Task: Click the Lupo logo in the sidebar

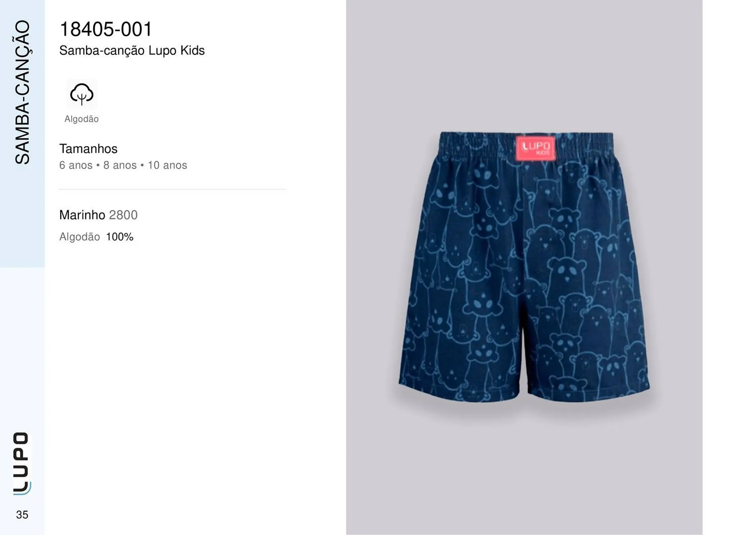Action: 22,463
